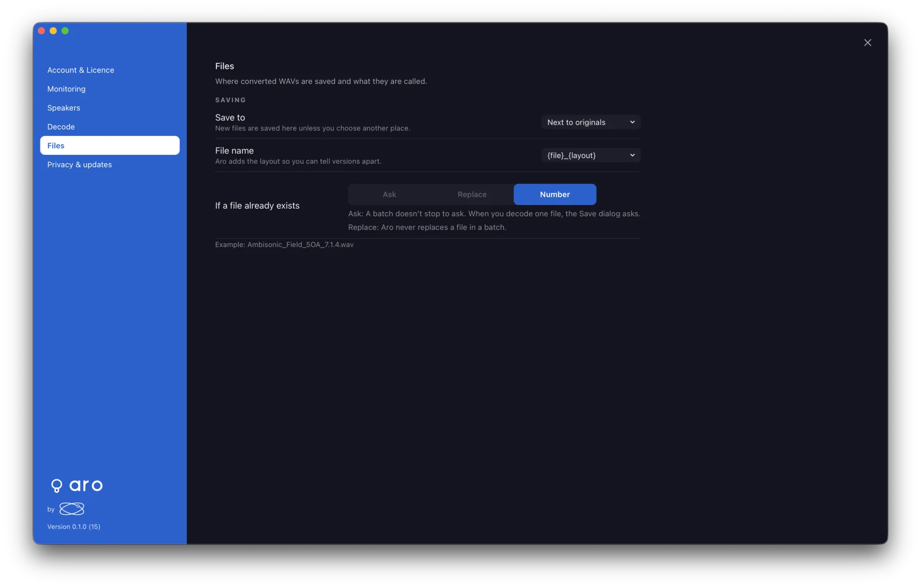Open the Save to 'Next to originals' dropdown
The image size is (921, 588).
tap(590, 122)
